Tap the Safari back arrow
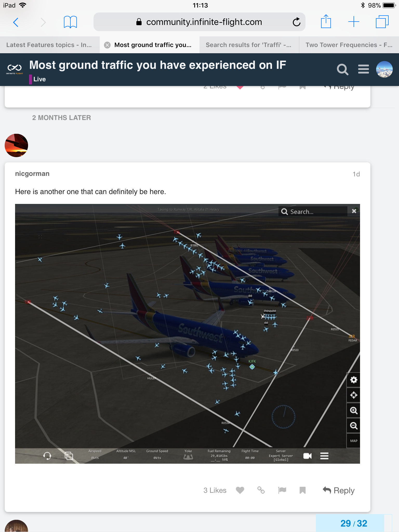This screenshot has height=532, width=399. click(x=16, y=22)
